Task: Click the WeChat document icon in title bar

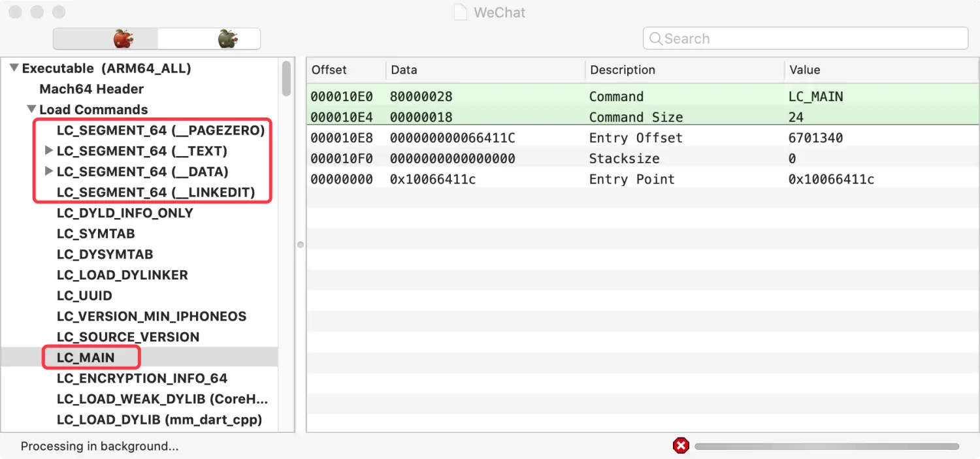Action: 461,12
